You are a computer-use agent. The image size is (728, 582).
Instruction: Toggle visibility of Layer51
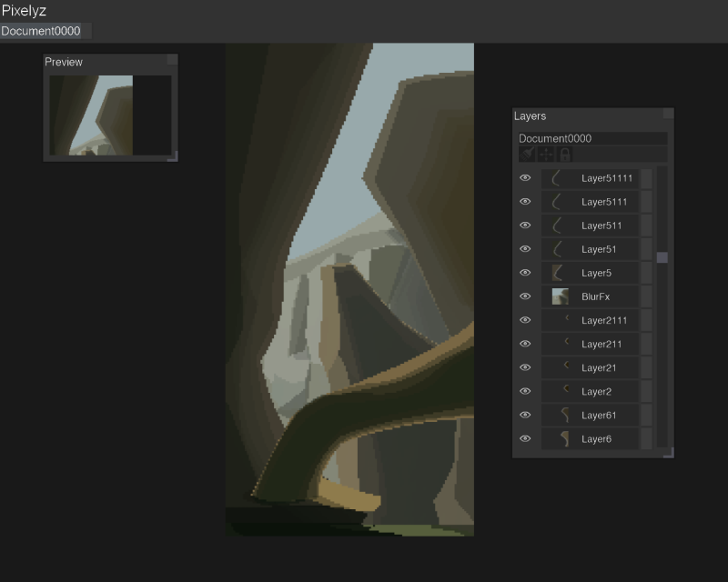point(525,249)
